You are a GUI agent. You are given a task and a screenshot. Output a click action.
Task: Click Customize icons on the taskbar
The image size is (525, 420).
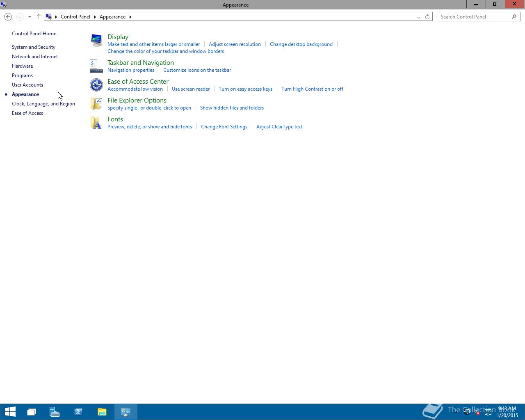coord(197,70)
